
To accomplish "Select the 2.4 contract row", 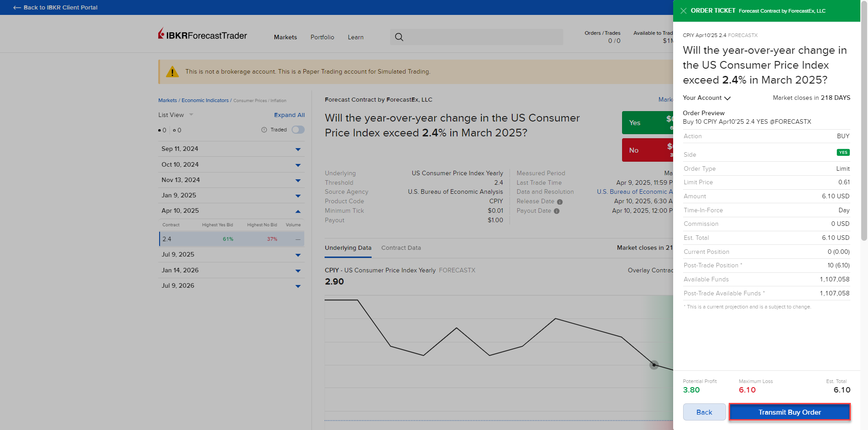I will 231,239.
